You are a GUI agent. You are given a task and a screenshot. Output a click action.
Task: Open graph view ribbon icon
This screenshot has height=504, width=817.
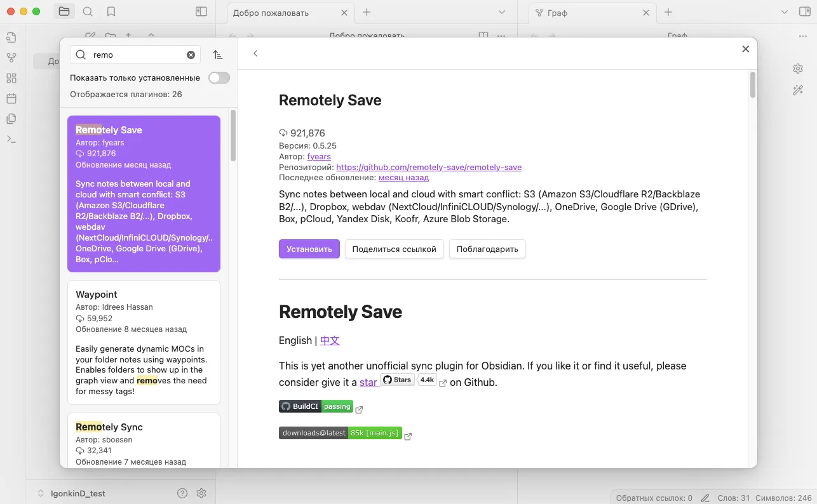click(x=11, y=58)
